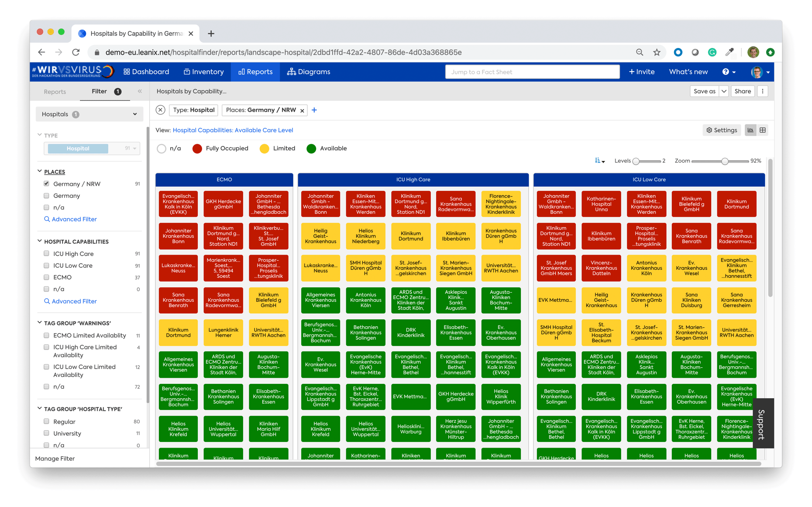
Task: Collapse the TAG GROUP 'WARNINGS' section
Action: [x=39, y=323]
